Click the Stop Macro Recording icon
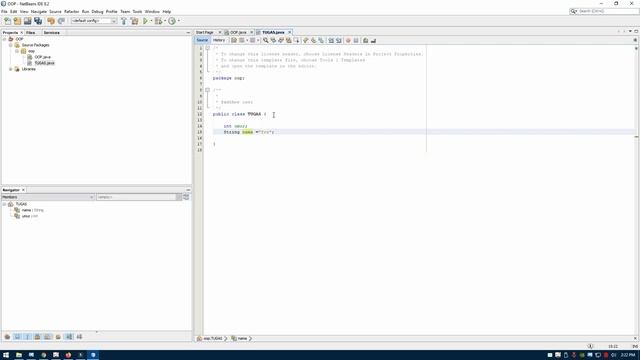The width and height of the screenshot is (640, 360). 356,40
